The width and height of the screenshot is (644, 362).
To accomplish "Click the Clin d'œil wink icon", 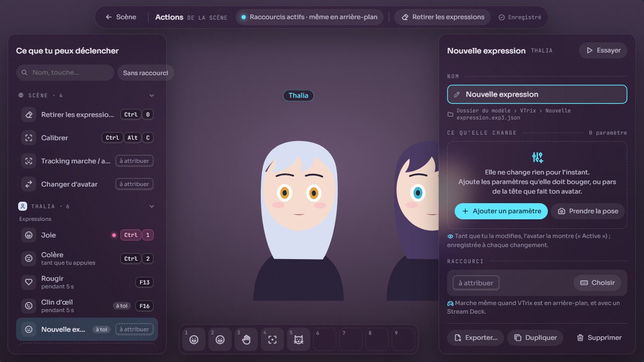I will pyautogui.click(x=29, y=306).
